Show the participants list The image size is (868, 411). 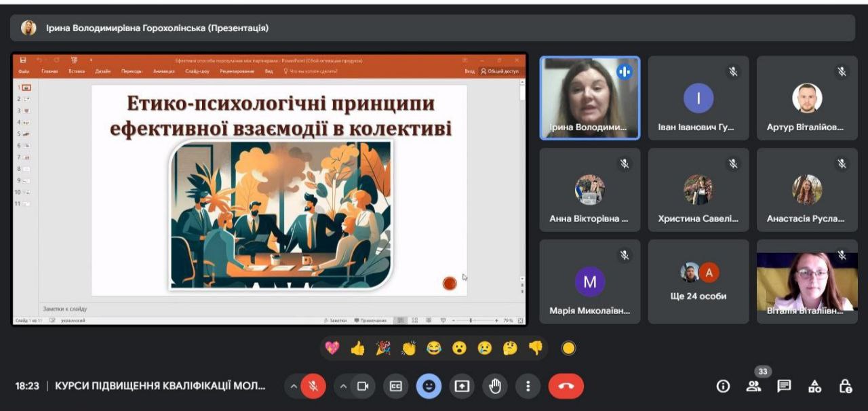coord(753,385)
